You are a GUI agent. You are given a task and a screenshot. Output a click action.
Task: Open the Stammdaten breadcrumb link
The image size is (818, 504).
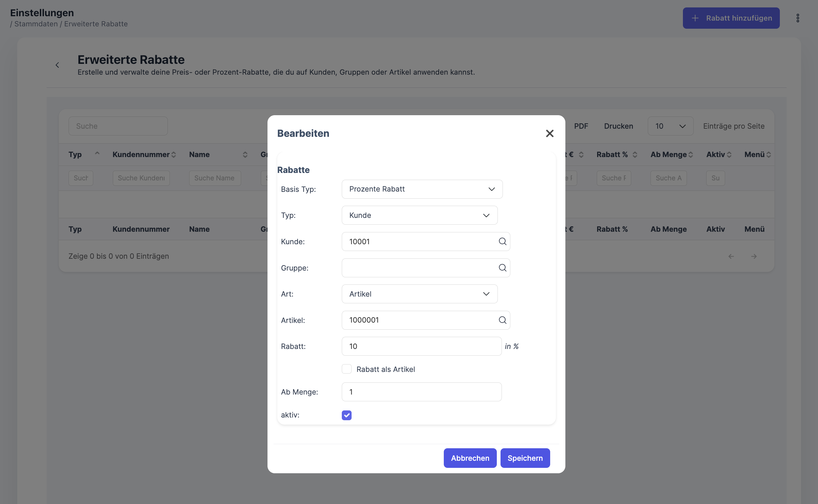(x=36, y=24)
